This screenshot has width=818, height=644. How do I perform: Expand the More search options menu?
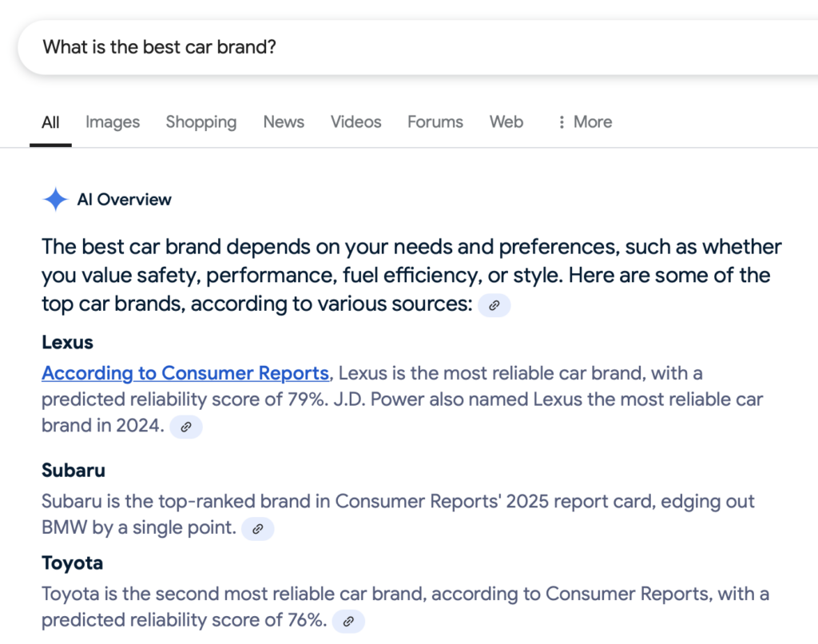tap(585, 121)
